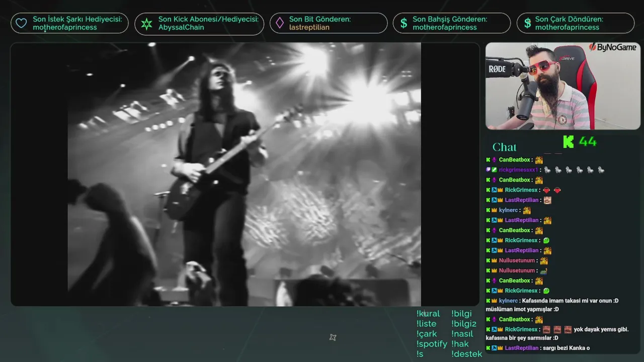The height and width of the screenshot is (362, 644).
Task: Click the heart icon beside Son İstek Şarkı Hediyecisi
Action: pyautogui.click(x=21, y=23)
